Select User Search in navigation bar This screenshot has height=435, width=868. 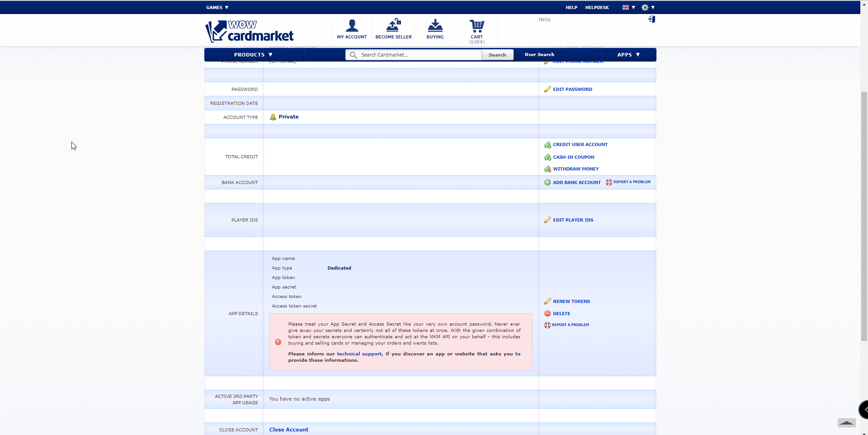[x=539, y=55]
